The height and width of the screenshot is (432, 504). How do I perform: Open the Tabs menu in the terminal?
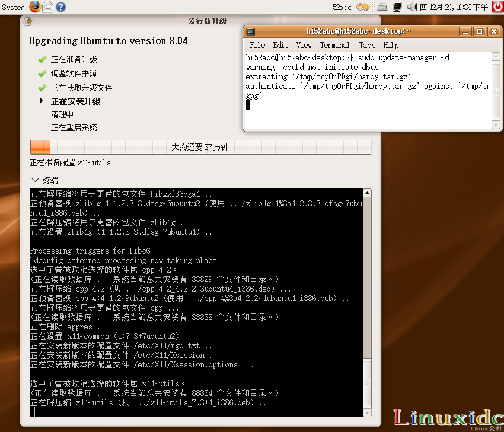click(x=367, y=45)
